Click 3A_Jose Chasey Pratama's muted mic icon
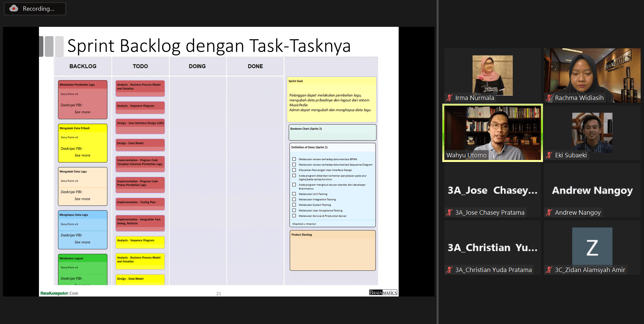 point(449,213)
